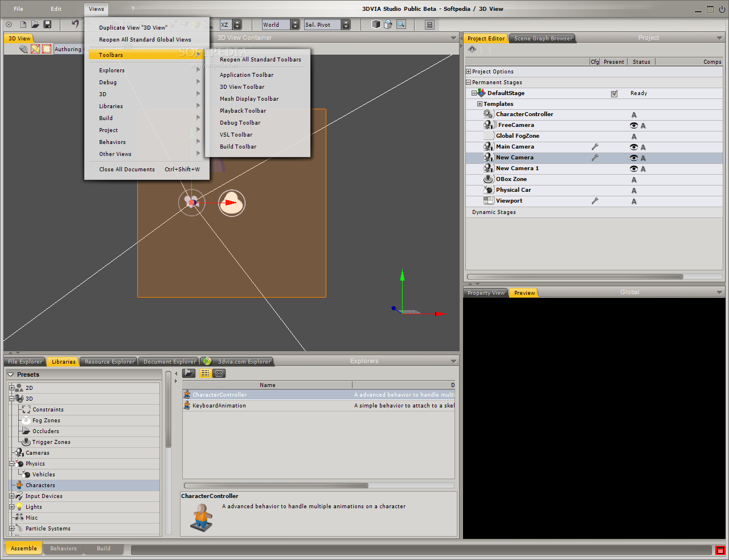
Task: Toggle the DefaultStage Present checkbox
Action: [614, 94]
